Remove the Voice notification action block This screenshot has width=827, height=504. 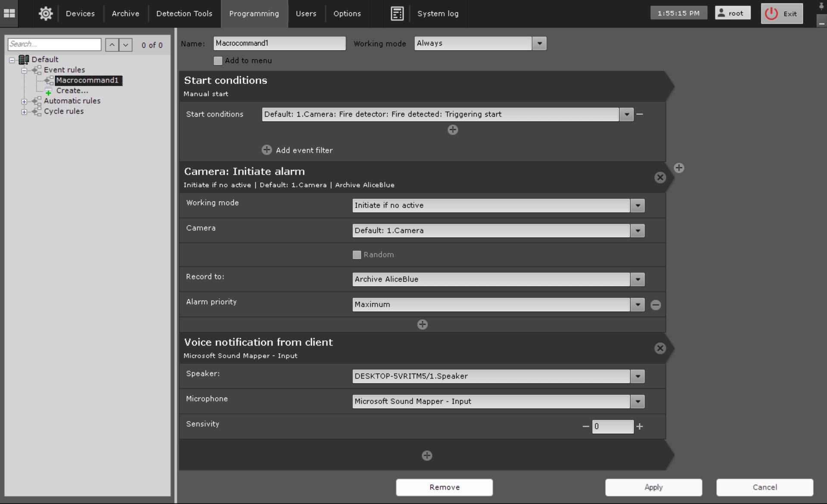[x=660, y=348]
